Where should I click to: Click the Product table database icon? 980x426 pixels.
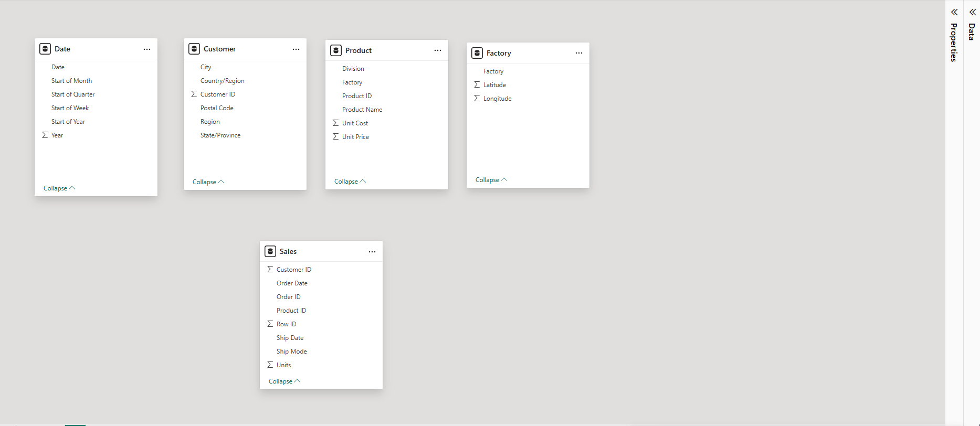click(x=336, y=50)
